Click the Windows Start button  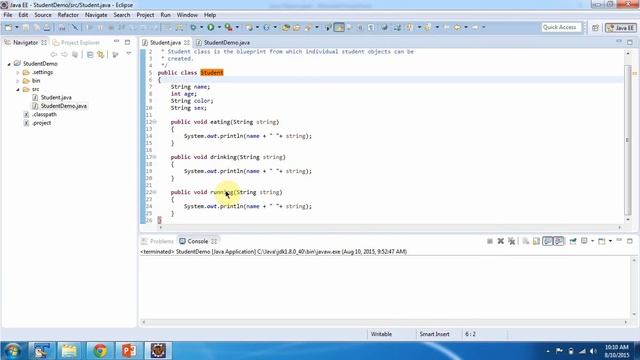pos(13,351)
